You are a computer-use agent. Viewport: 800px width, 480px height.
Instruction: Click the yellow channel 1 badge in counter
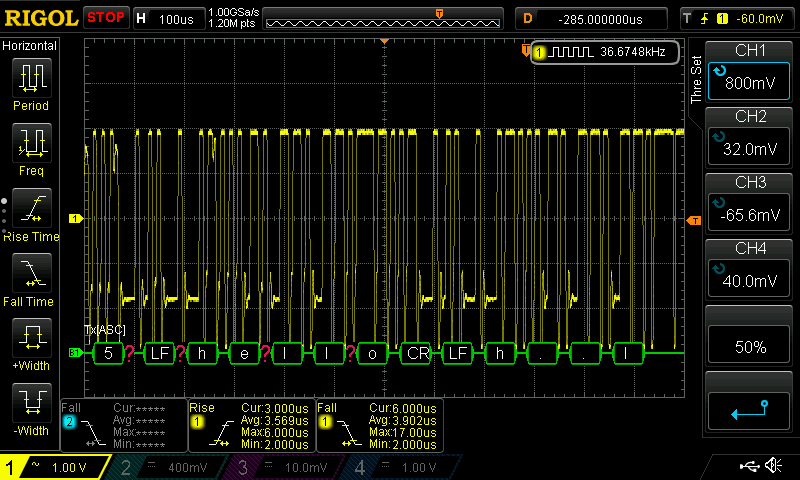(539, 52)
